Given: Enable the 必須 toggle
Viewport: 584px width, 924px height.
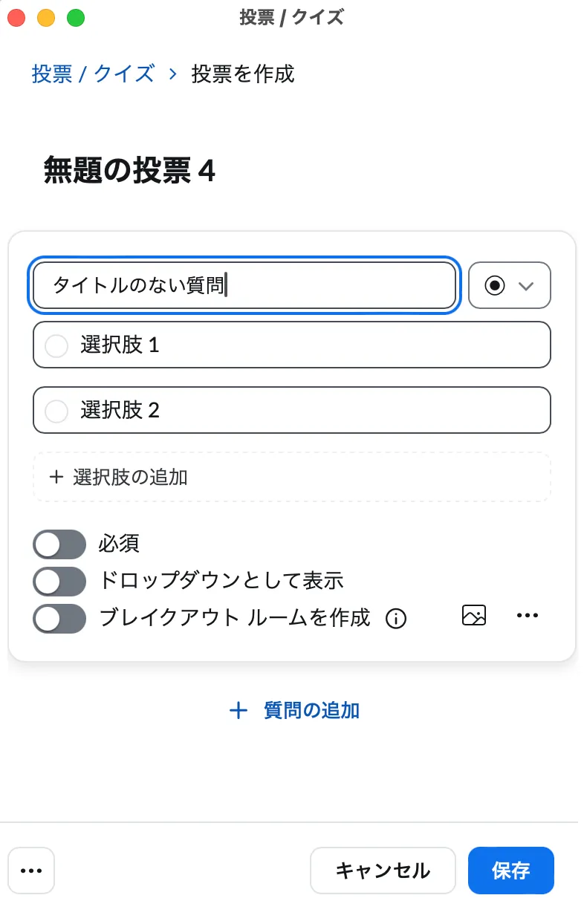Looking at the screenshot, I should [x=59, y=544].
